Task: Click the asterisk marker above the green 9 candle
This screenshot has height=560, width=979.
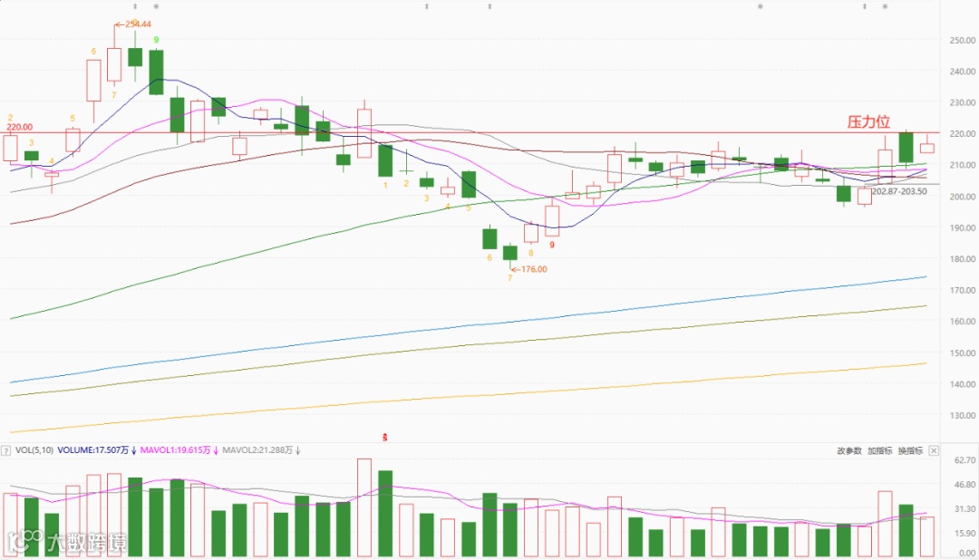Action: (156, 7)
